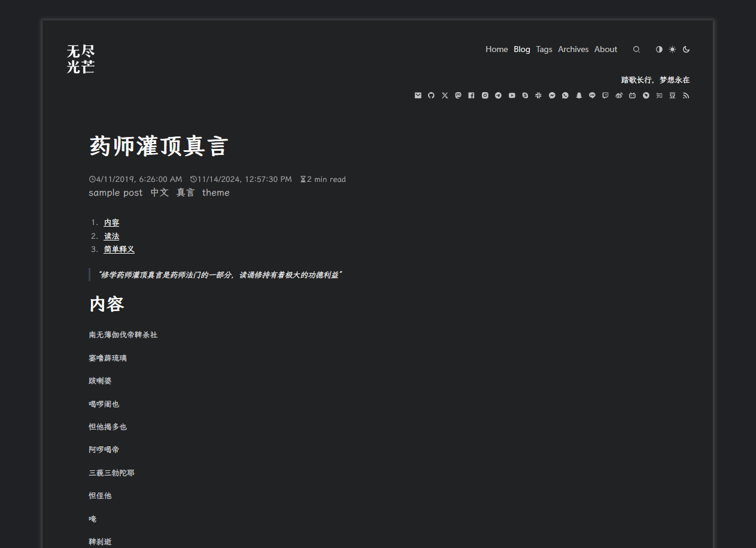Open the Instagram social icon
Viewport: 756px width, 548px height.
click(485, 96)
